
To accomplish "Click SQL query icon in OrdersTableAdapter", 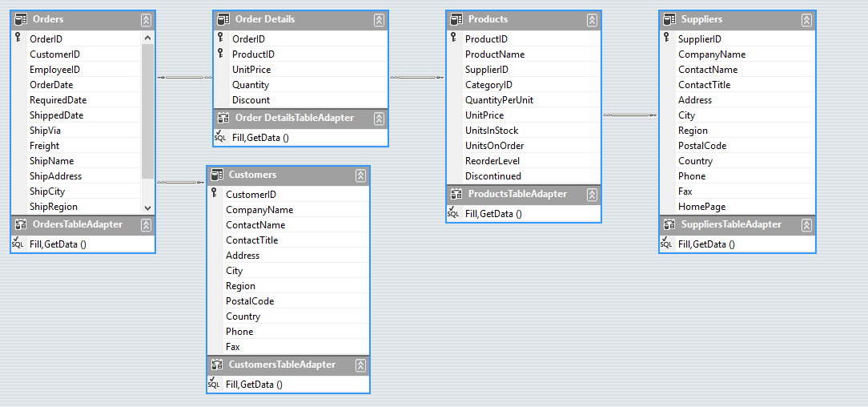I will pos(18,243).
